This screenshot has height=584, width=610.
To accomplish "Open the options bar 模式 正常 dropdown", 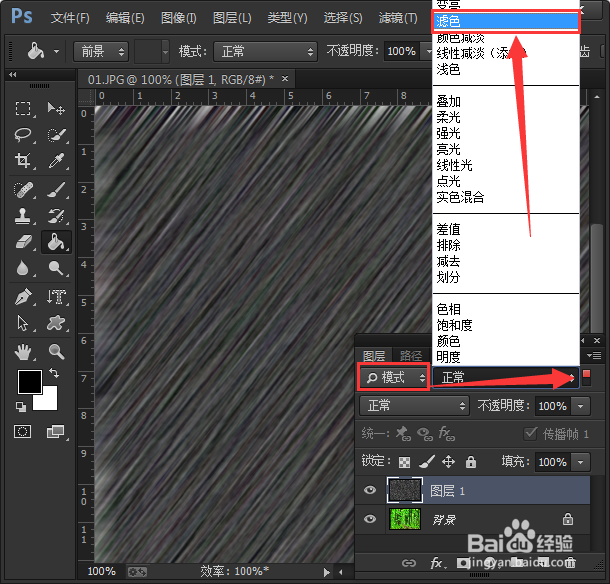I will 265,51.
